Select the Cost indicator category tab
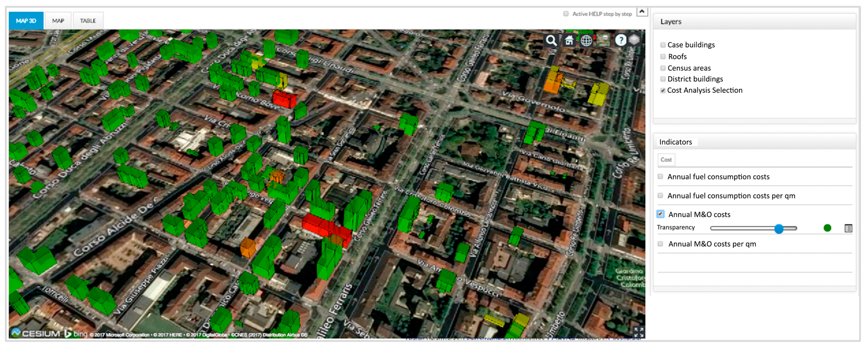Image resolution: width=868 pixels, height=347 pixels. [666, 159]
